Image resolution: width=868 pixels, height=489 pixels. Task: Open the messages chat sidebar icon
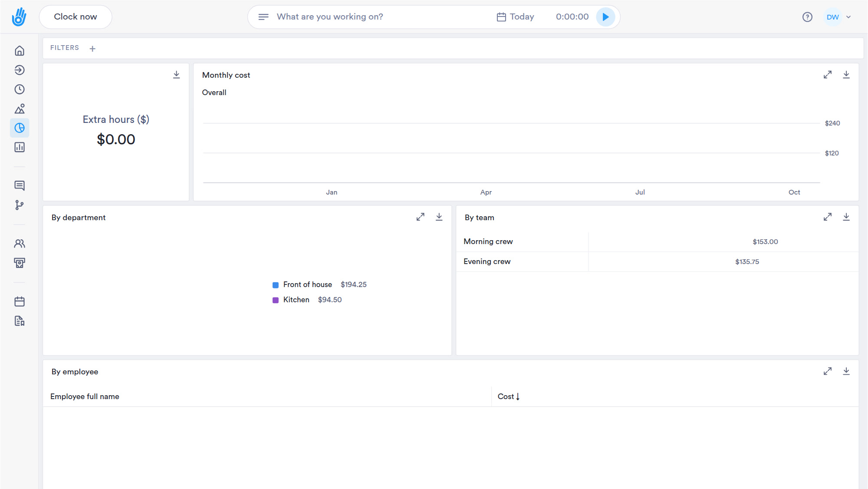point(20,186)
